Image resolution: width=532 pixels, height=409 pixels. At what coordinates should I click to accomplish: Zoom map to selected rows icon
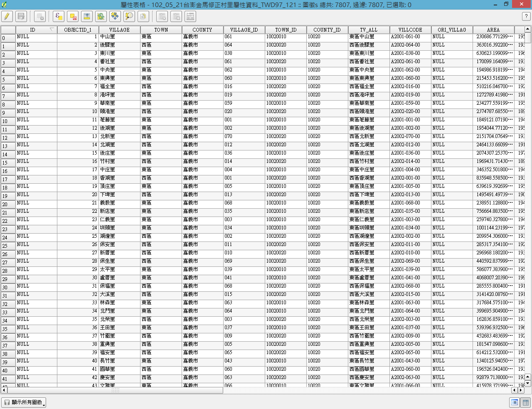tap(129, 17)
